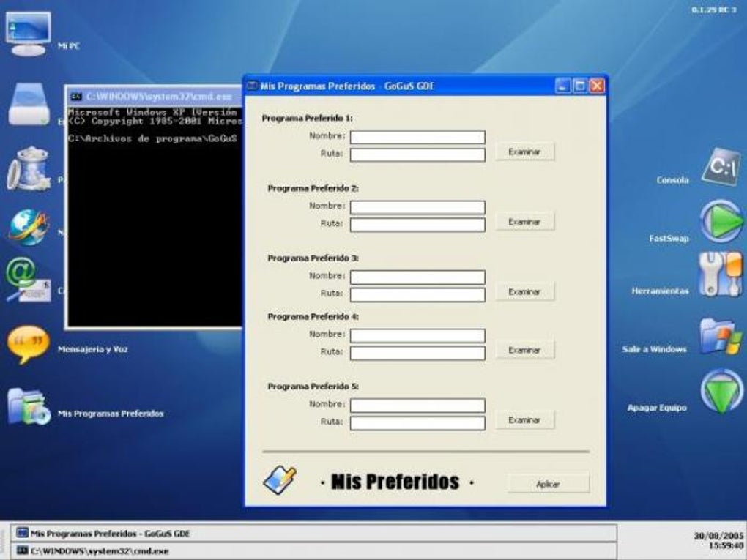Focus Ruta field of Programa Preferido 3

click(417, 295)
